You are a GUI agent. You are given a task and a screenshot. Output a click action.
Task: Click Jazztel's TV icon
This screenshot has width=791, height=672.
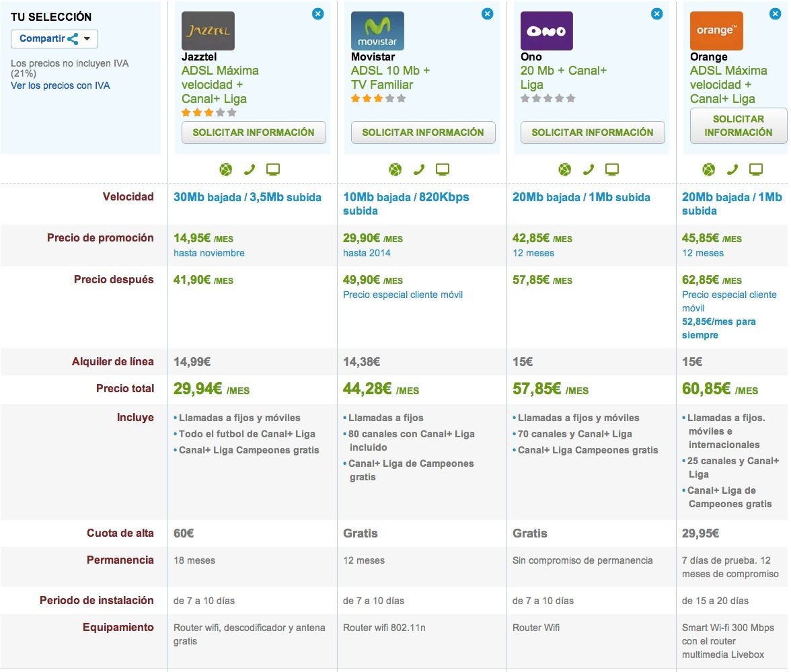pyautogui.click(x=273, y=170)
